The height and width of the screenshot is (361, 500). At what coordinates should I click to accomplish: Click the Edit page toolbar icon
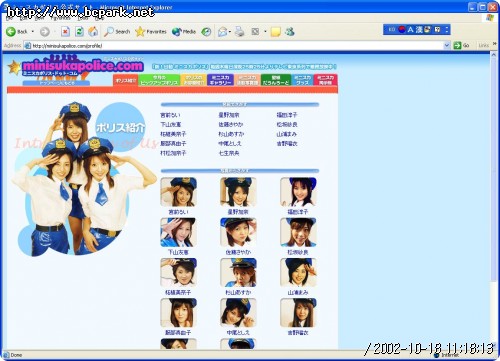[x=255, y=32]
